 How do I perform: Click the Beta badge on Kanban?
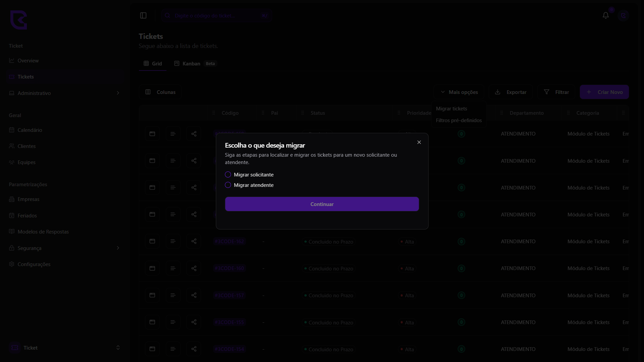pyautogui.click(x=210, y=63)
